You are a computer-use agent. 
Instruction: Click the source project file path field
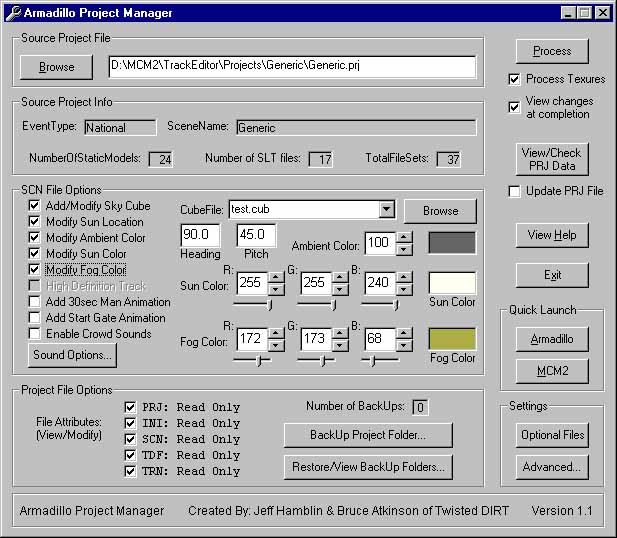(292, 67)
